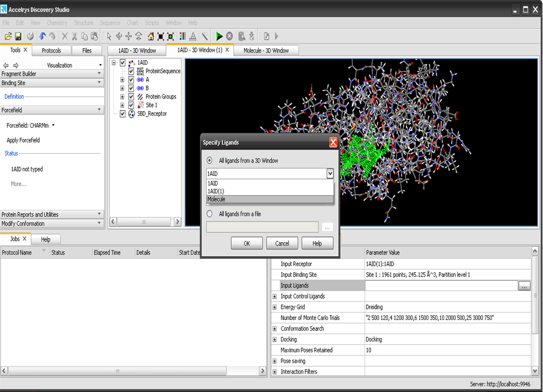Click the Save floppy disk icon
The image size is (543, 392).
pyautogui.click(x=18, y=36)
